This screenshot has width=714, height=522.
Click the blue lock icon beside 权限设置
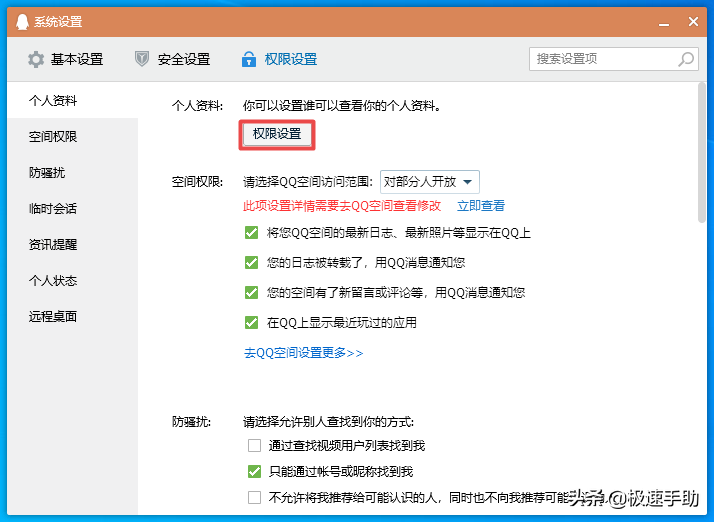[x=249, y=59]
